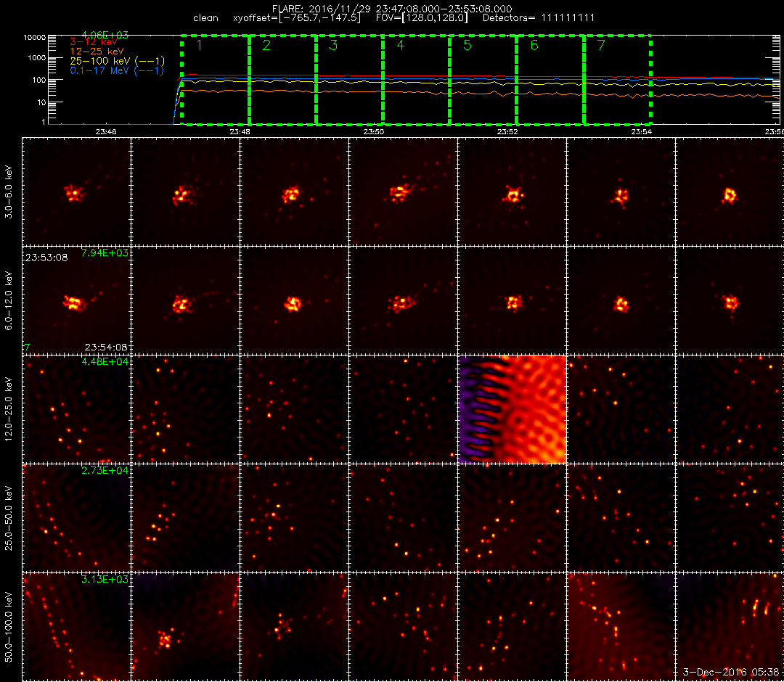Click the green 3.13E+03 value
Image resolution: width=784 pixels, height=682 pixels.
click(105, 580)
